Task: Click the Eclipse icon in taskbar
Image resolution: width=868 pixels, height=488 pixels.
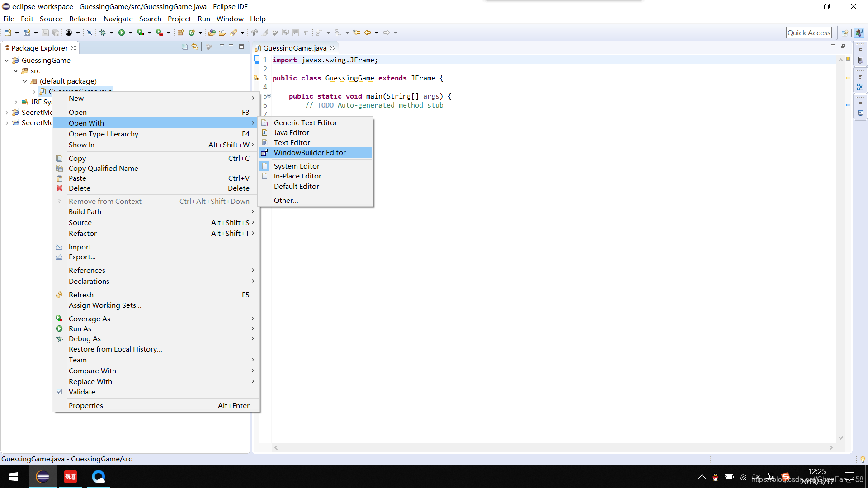Action: pyautogui.click(x=42, y=476)
